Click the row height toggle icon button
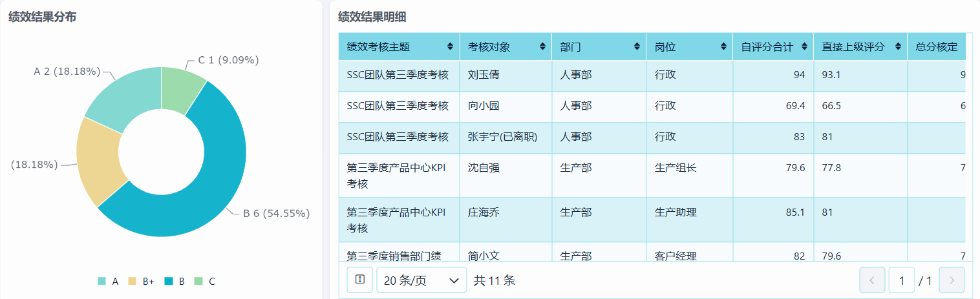 click(359, 280)
